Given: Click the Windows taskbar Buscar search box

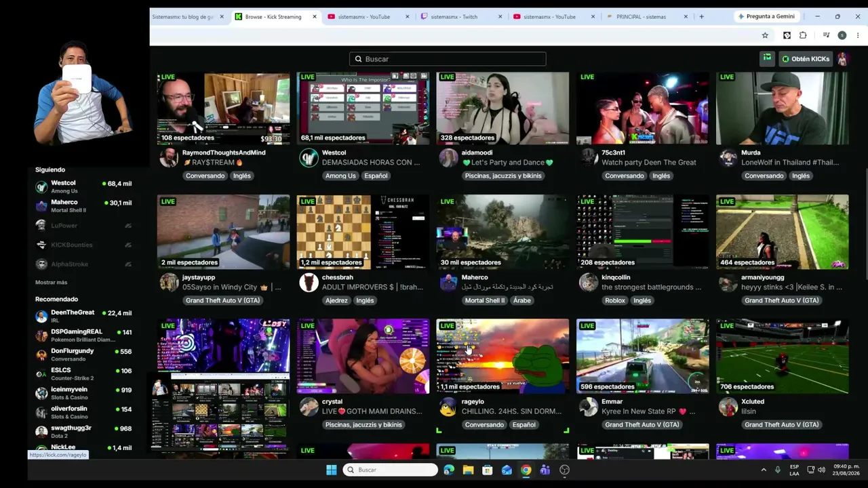Looking at the screenshot, I should (x=390, y=470).
